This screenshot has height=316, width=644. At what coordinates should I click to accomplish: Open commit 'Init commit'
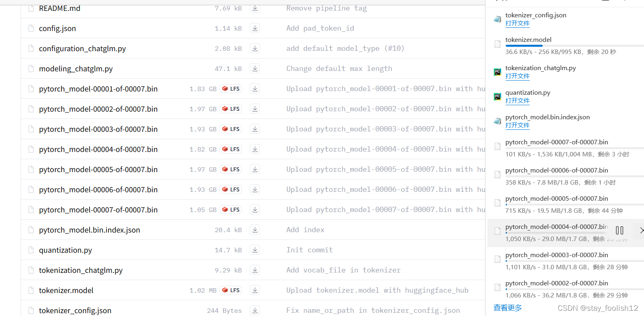tap(309, 250)
